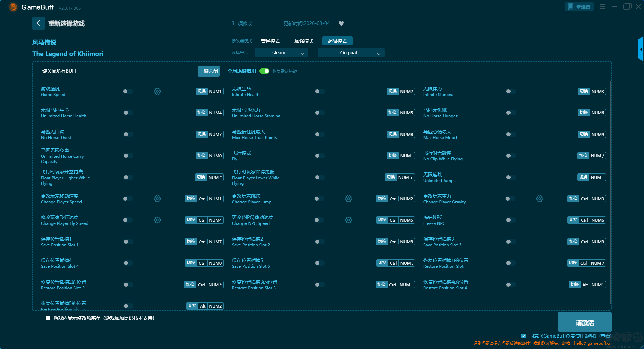Open Change Player Jump settings gear

tap(348, 199)
